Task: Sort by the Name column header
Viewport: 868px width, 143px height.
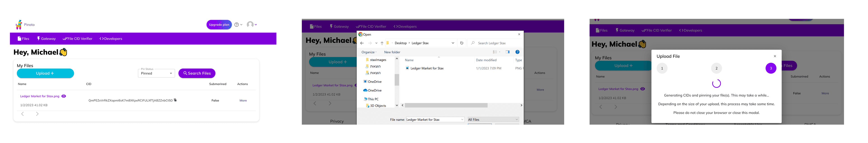Action: 409,60
